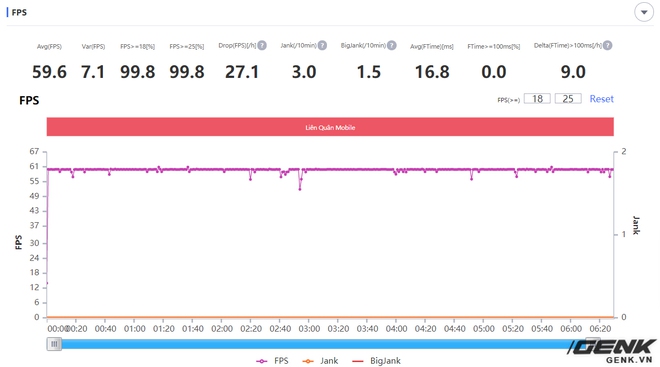
Task: Click the FTime>=100ms[%] metric label
Action: (493, 46)
